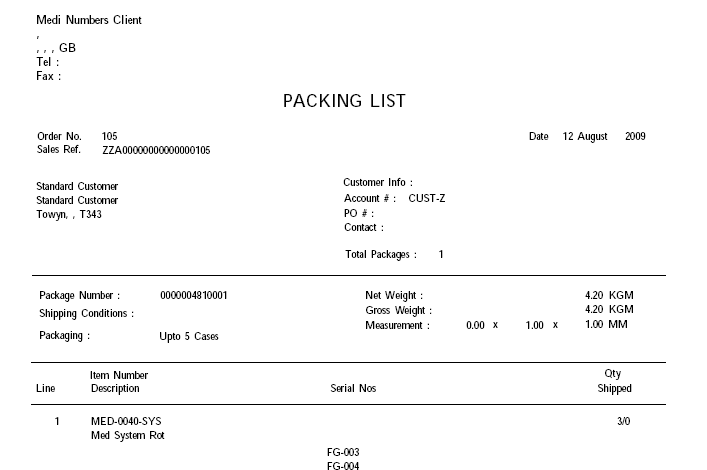The height and width of the screenshot is (470, 707).
Task: Click the Net Weight value 4.20 KGM
Action: pos(609,295)
